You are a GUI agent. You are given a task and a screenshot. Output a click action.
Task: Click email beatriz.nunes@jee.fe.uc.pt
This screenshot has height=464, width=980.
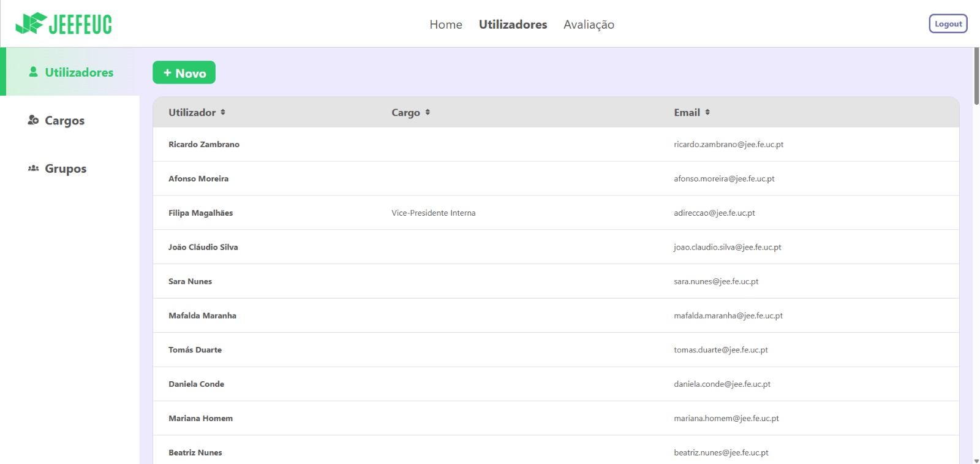721,452
